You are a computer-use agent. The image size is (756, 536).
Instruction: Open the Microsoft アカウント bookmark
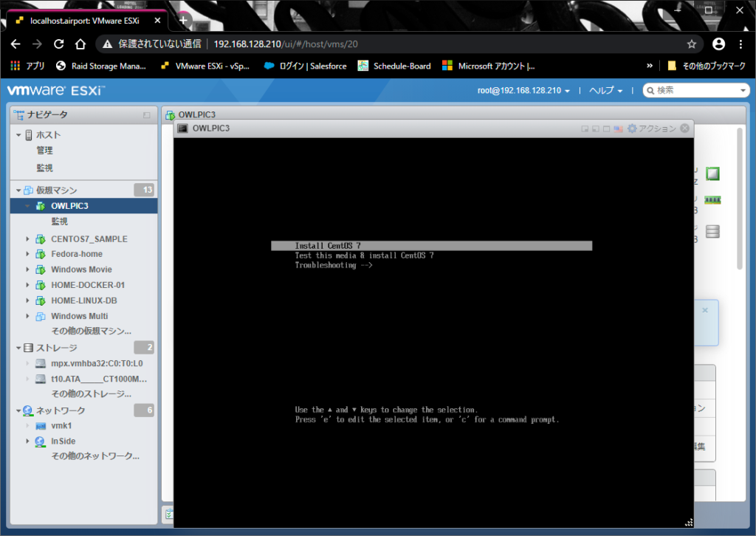coord(489,66)
